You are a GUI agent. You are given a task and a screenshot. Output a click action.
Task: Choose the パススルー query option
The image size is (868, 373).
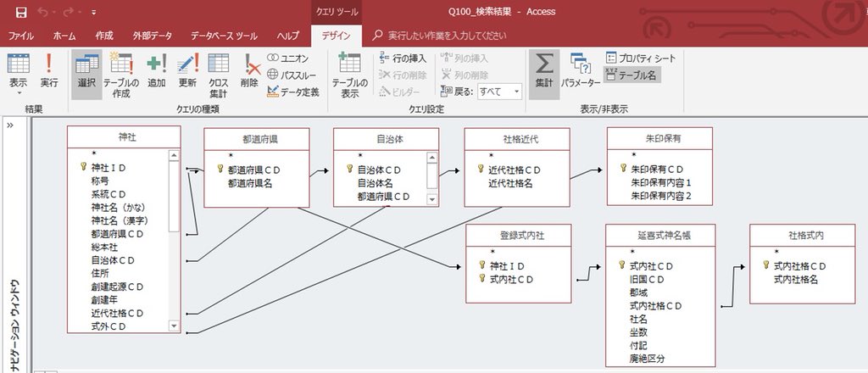(292, 74)
